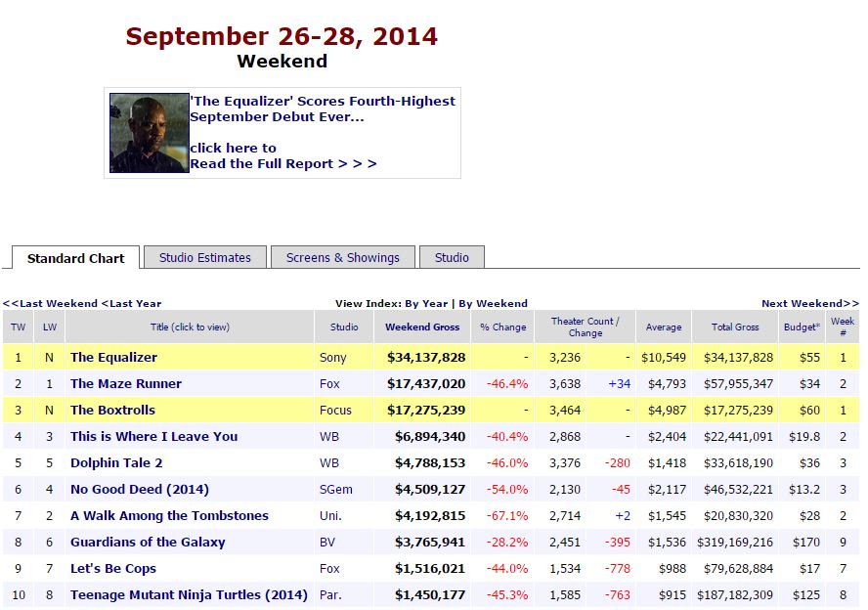Switch to Screens & Showings tab
This screenshot has height=610, width=868.
(342, 258)
